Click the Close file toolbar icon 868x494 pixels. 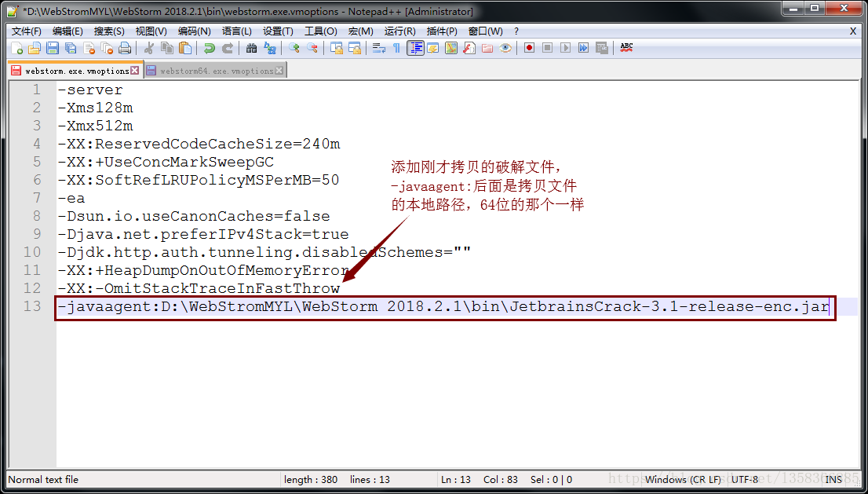point(89,48)
